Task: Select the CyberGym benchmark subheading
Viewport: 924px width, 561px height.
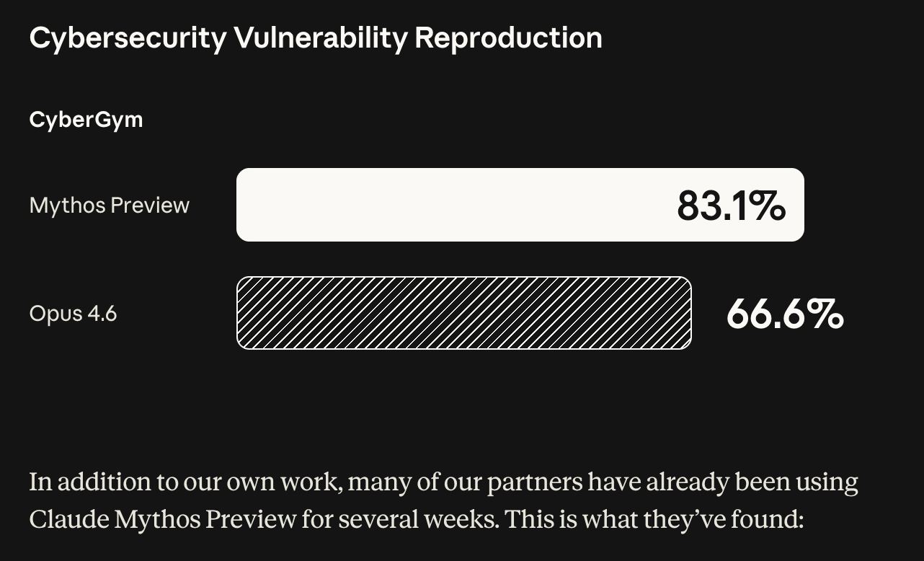Action: point(86,120)
